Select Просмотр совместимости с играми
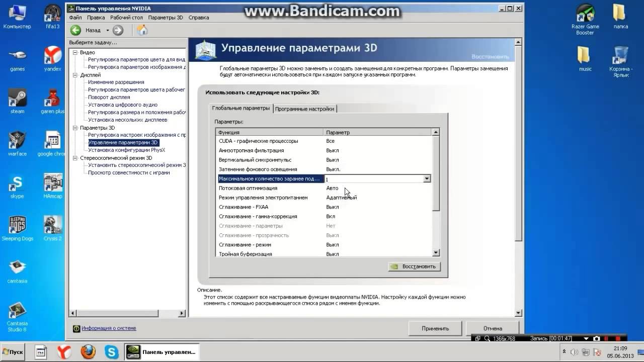 click(x=129, y=172)
